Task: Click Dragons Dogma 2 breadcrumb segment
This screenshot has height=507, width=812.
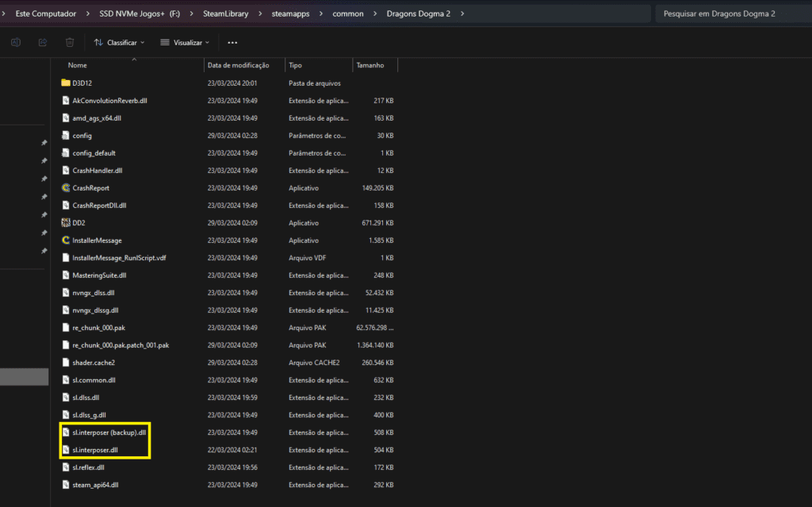Action: pyautogui.click(x=419, y=13)
